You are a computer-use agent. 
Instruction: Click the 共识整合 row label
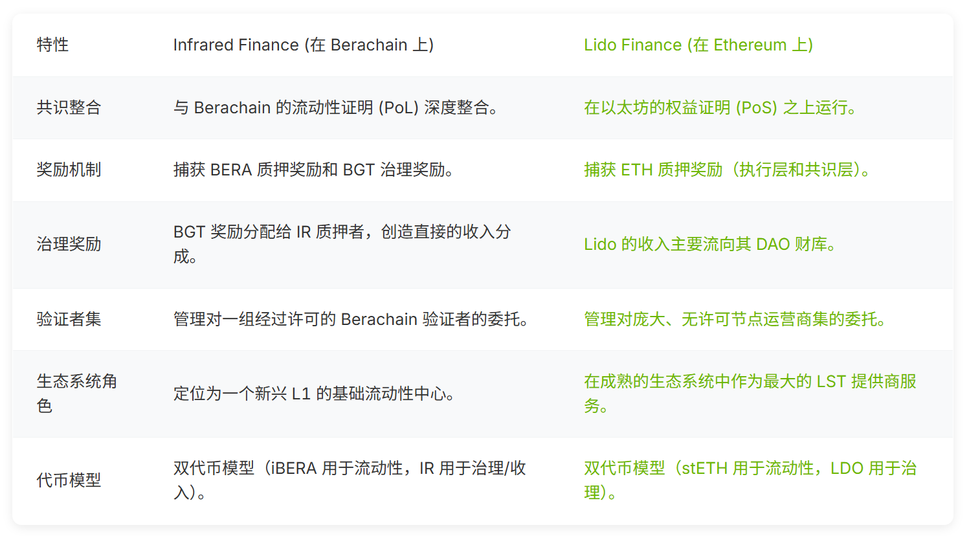[x=69, y=107]
